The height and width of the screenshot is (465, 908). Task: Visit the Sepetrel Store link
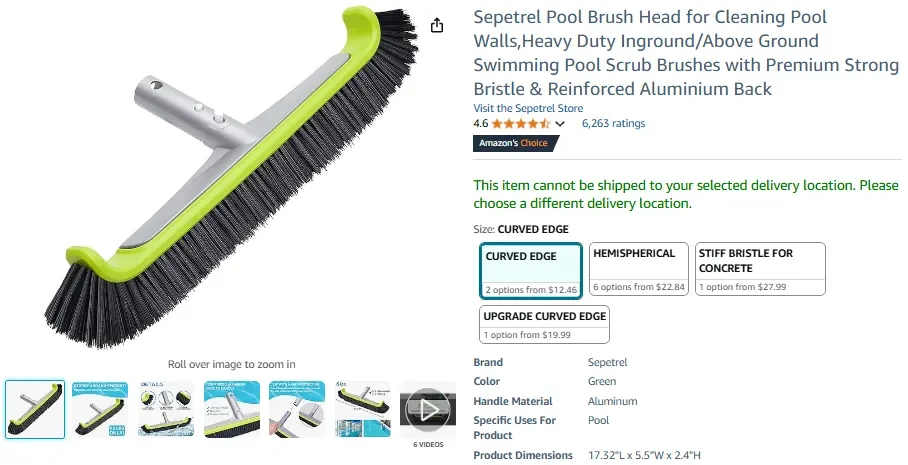[528, 108]
